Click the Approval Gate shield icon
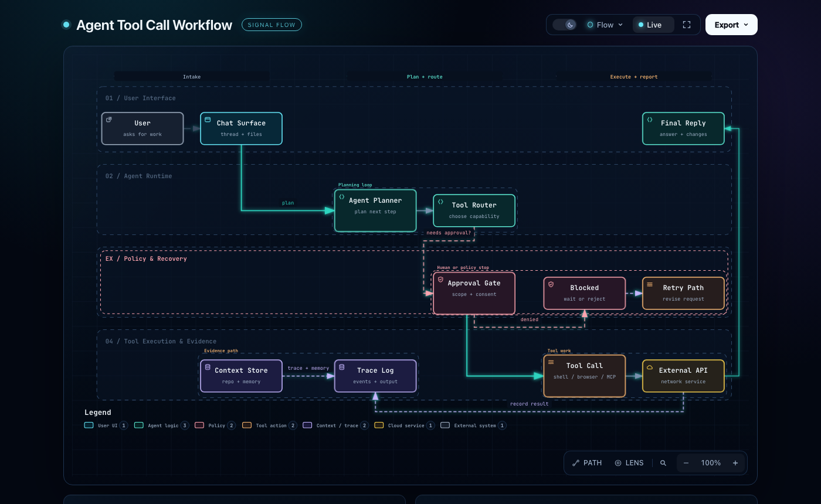821x504 pixels. coord(440,280)
